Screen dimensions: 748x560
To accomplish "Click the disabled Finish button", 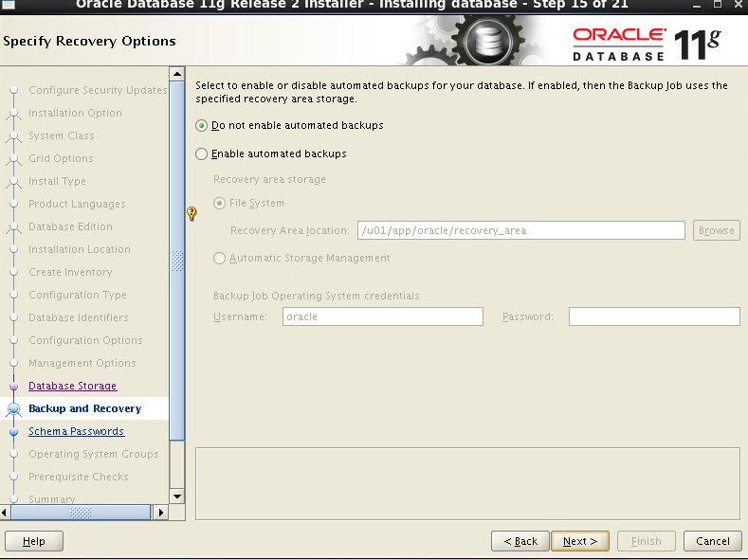I will coord(646,541).
